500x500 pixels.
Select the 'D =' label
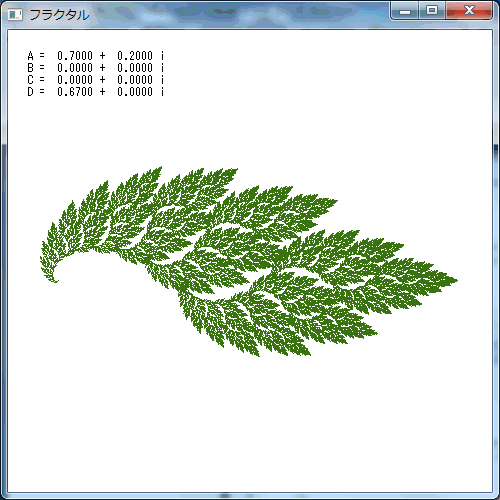coord(36,92)
